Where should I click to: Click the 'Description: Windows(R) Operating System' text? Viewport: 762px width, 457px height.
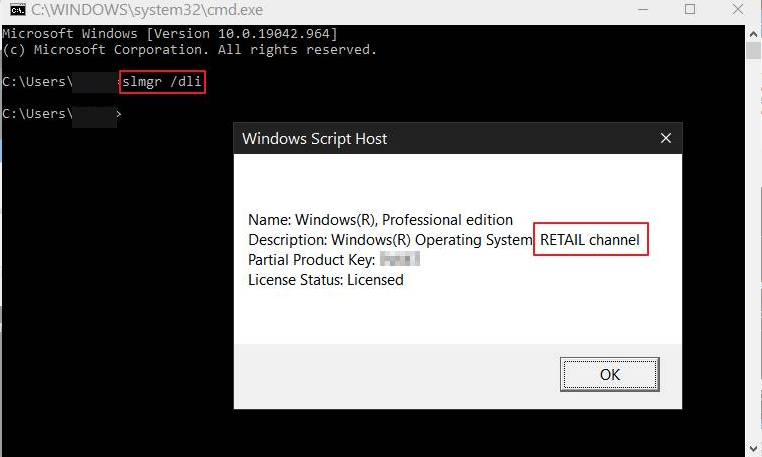pos(390,240)
